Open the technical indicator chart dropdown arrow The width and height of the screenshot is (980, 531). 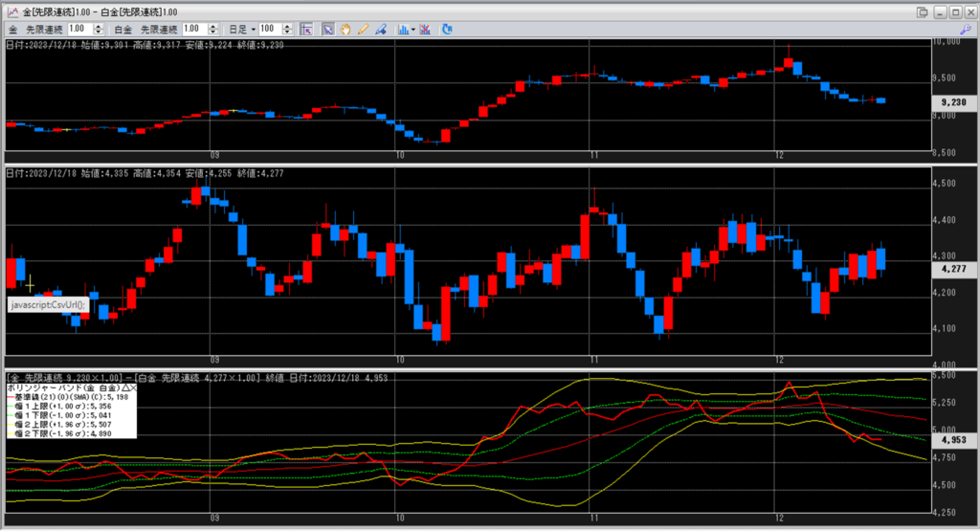(412, 29)
